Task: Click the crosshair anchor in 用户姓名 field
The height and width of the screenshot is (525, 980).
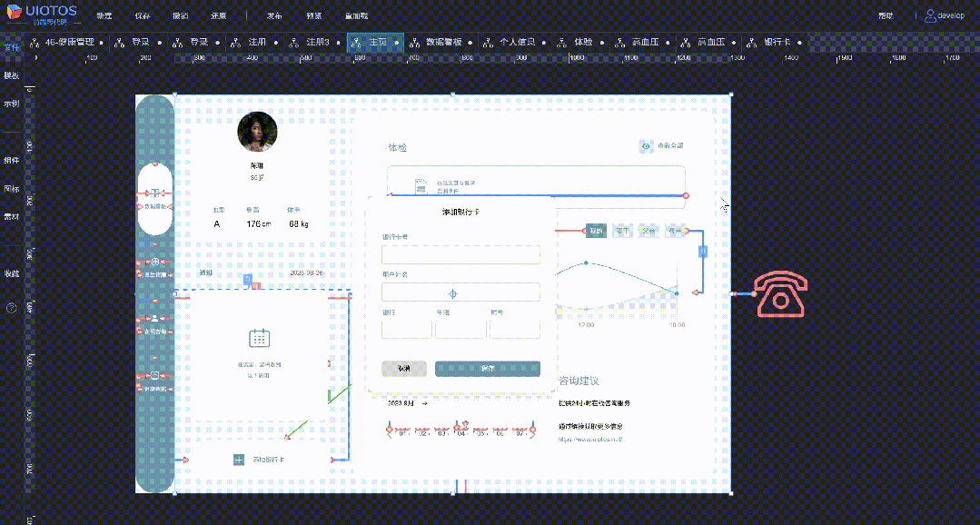Action: click(x=454, y=293)
